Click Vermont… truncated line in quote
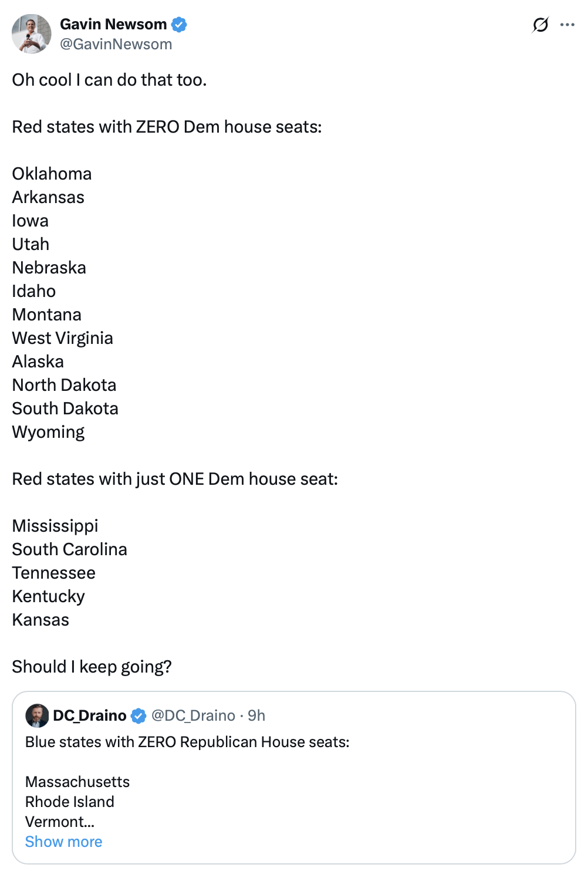Image resolution: width=588 pixels, height=878 pixels. [x=60, y=822]
